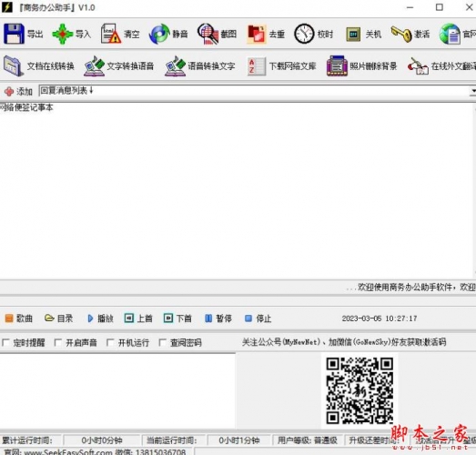Open 目录 folder icon
This screenshot has height=455, width=476.
49,318
